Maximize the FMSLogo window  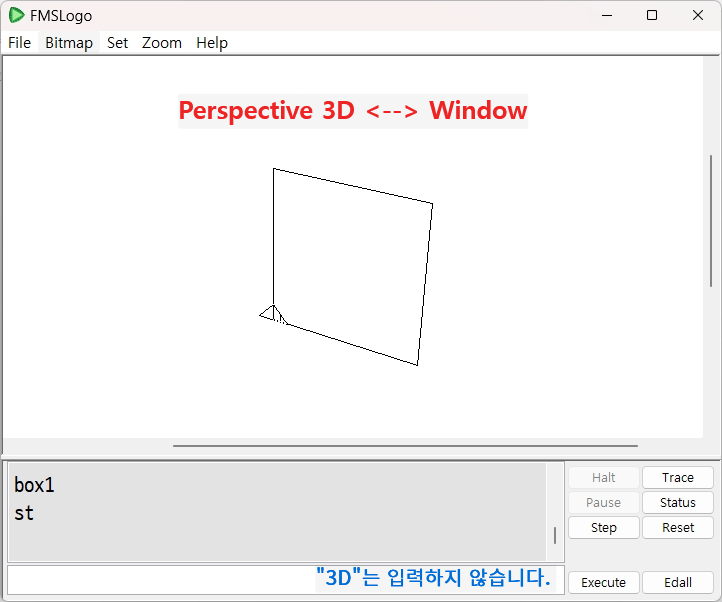click(652, 15)
